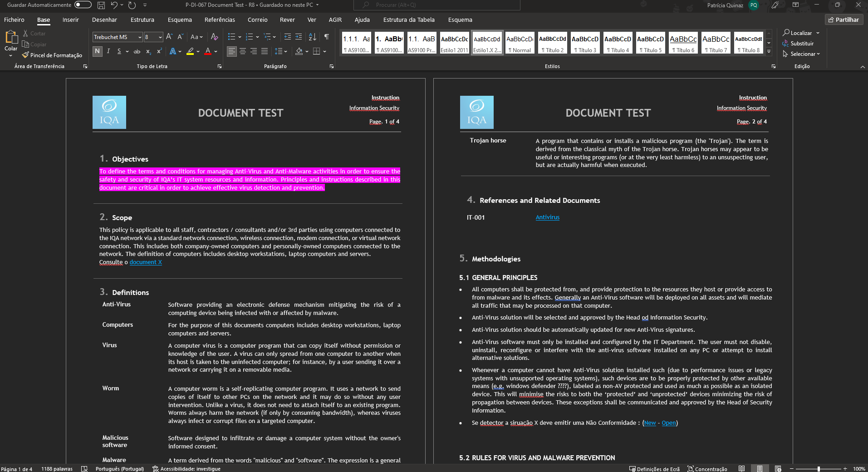Switch to the Desenhar tab

pyautogui.click(x=104, y=20)
